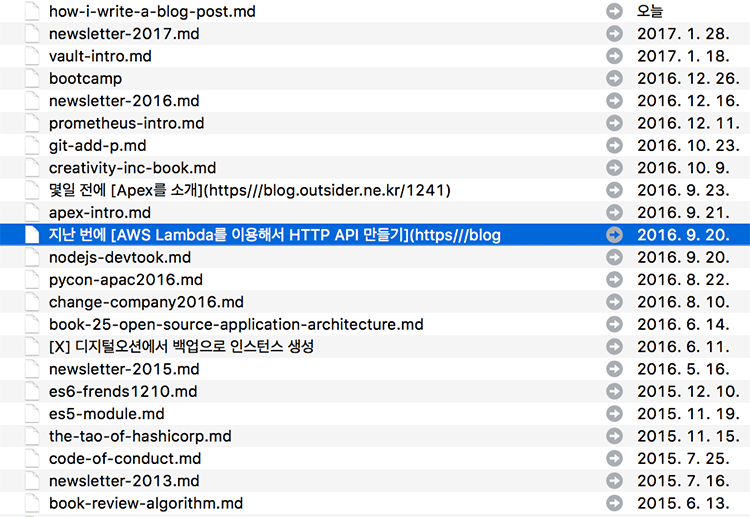Click the arrow icon for newsletter-2015.md
This screenshot has width=750, height=517.
[x=614, y=369]
